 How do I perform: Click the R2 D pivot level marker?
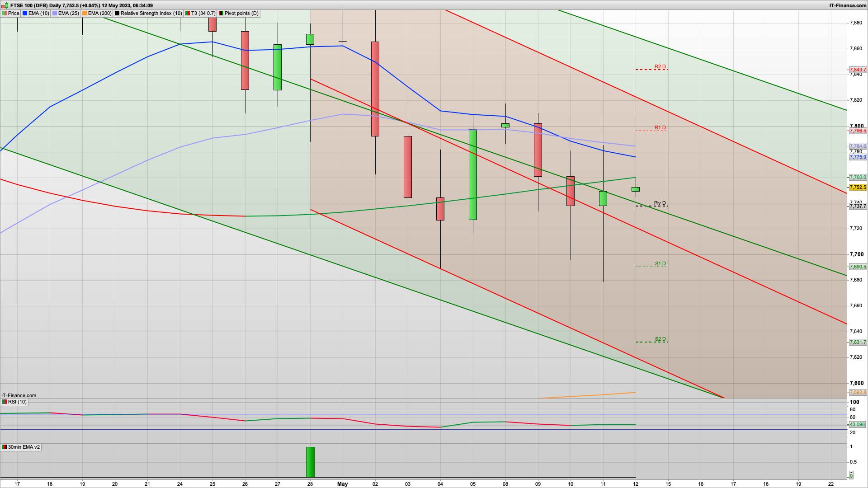[x=660, y=67]
